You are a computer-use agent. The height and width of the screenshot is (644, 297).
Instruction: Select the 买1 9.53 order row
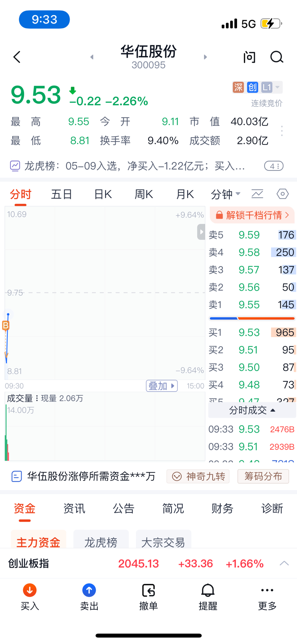(x=252, y=332)
